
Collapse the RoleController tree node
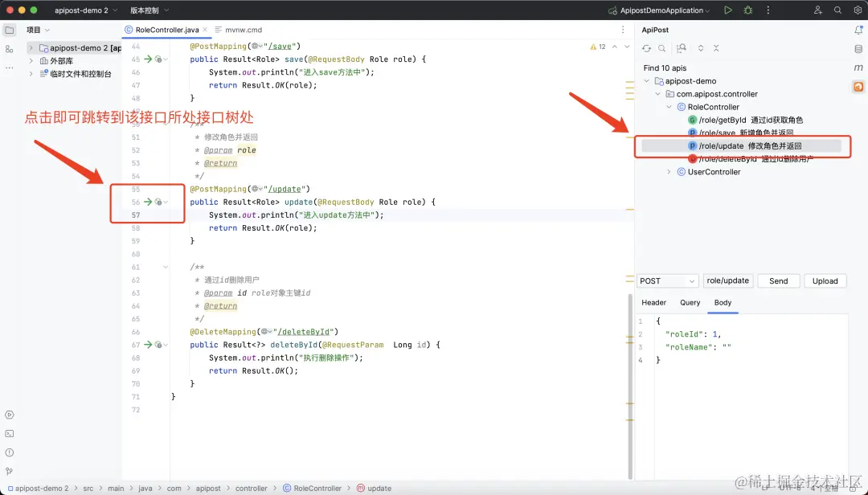(x=669, y=107)
